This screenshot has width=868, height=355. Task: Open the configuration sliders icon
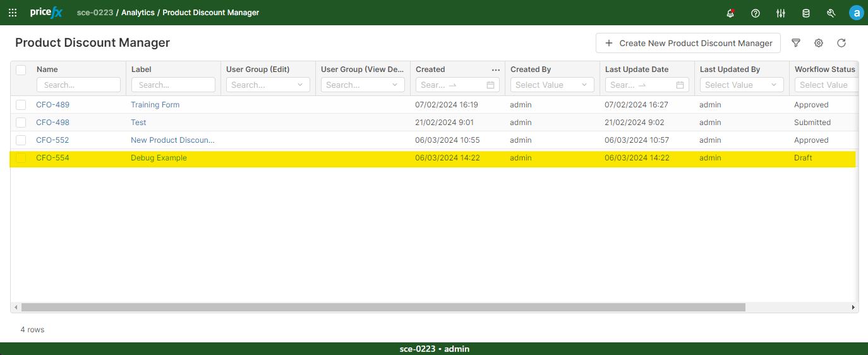pos(781,13)
